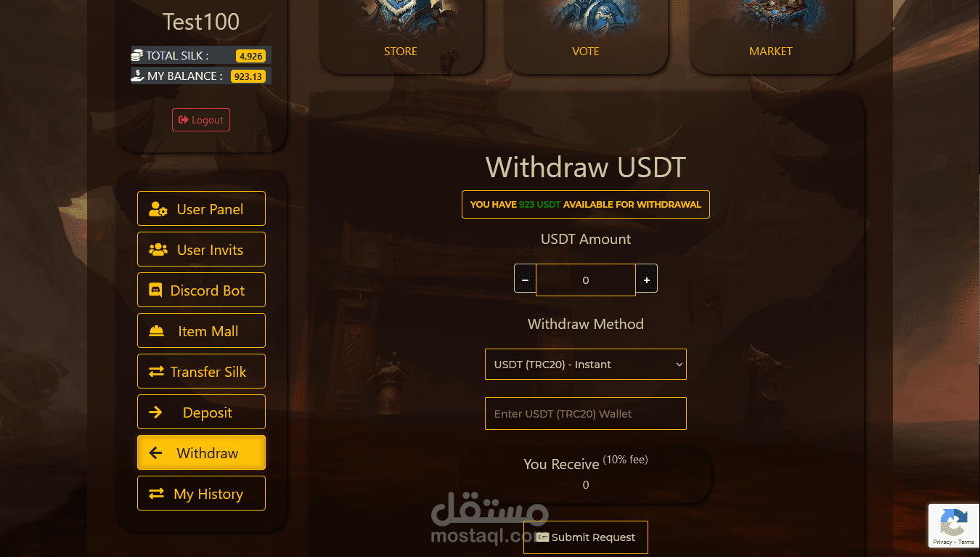Viewport: 980px width, 557px height.
Task: Focus the USDT (TRC20) wallet field
Action: click(x=586, y=413)
